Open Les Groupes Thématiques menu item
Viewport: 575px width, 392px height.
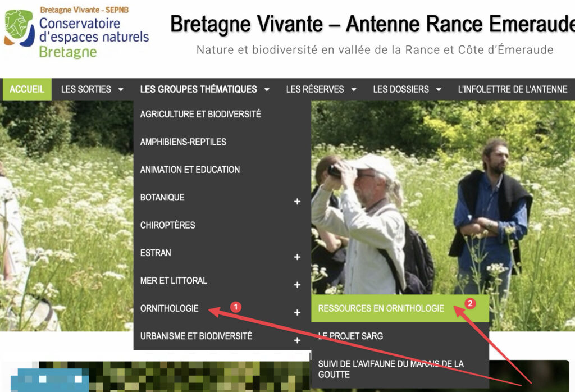[198, 89]
